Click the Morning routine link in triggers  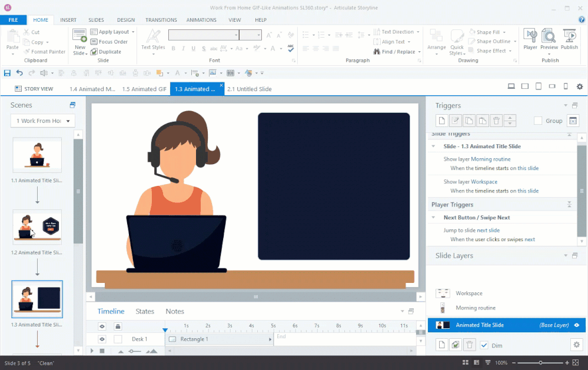[490, 159]
